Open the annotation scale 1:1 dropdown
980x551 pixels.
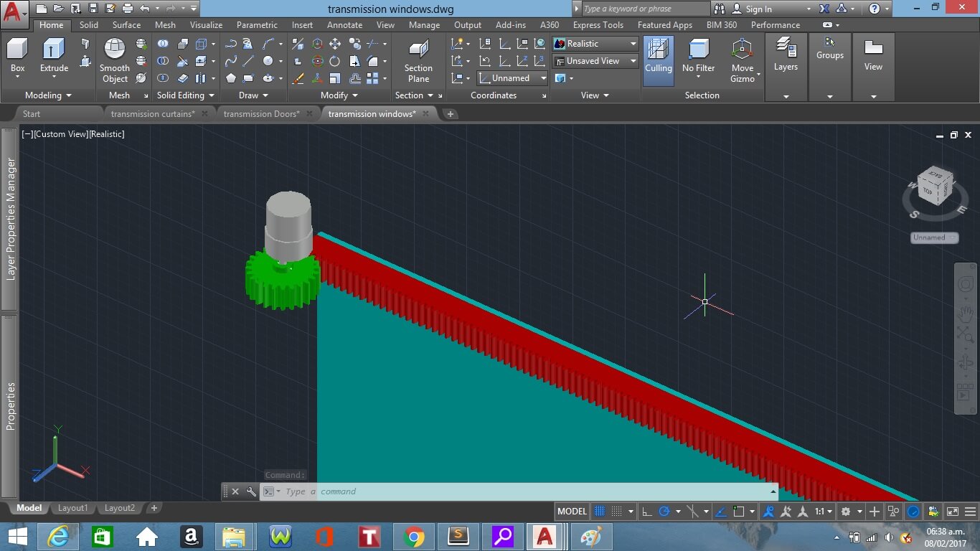point(823,512)
